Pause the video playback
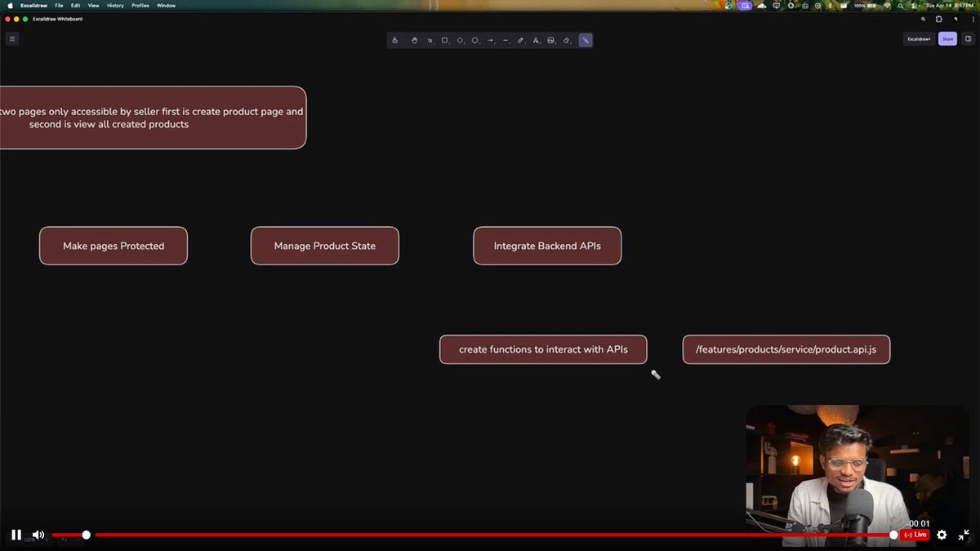 point(16,535)
